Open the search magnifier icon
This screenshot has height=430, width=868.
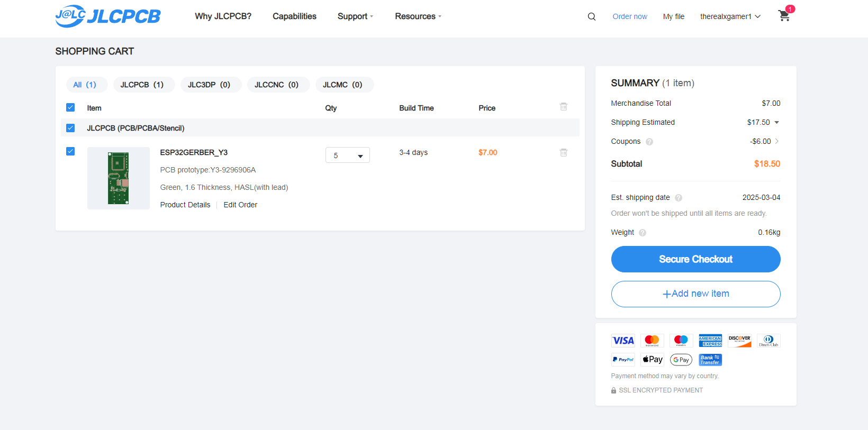coord(592,16)
